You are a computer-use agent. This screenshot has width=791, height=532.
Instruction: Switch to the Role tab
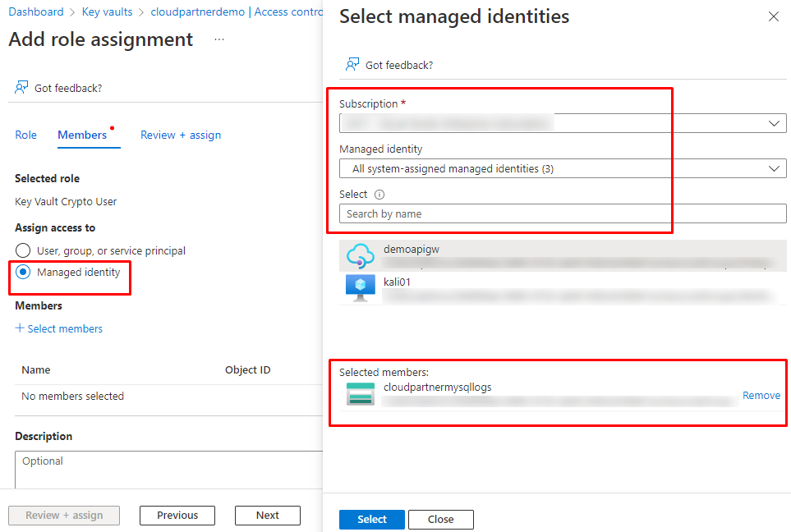[26, 135]
